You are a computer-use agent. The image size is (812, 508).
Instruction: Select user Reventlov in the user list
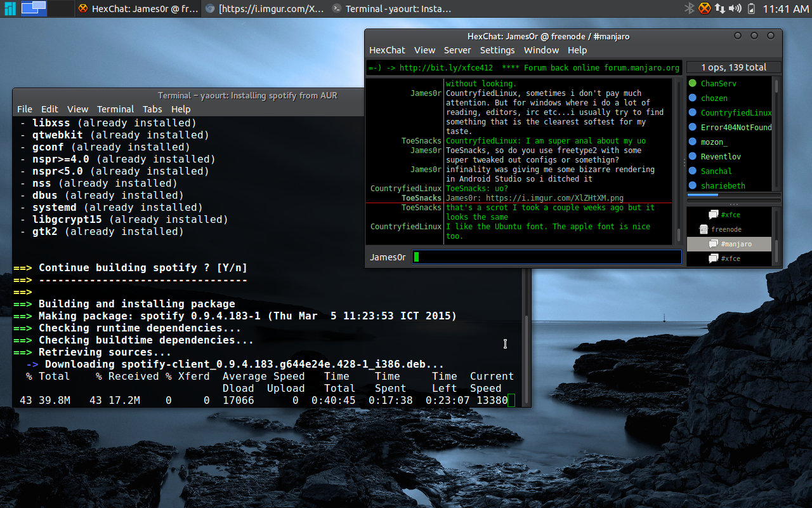730,156
